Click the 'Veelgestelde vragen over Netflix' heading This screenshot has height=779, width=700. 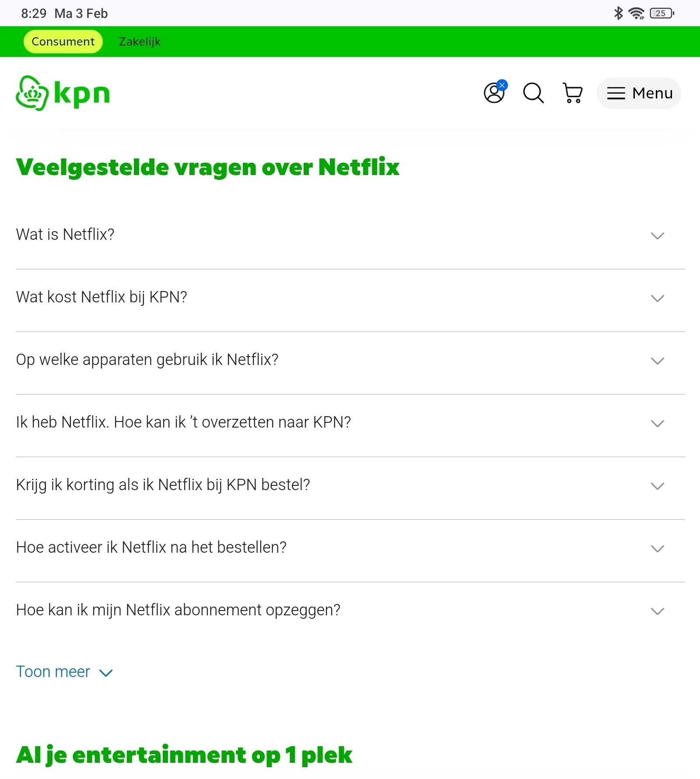pos(207,167)
